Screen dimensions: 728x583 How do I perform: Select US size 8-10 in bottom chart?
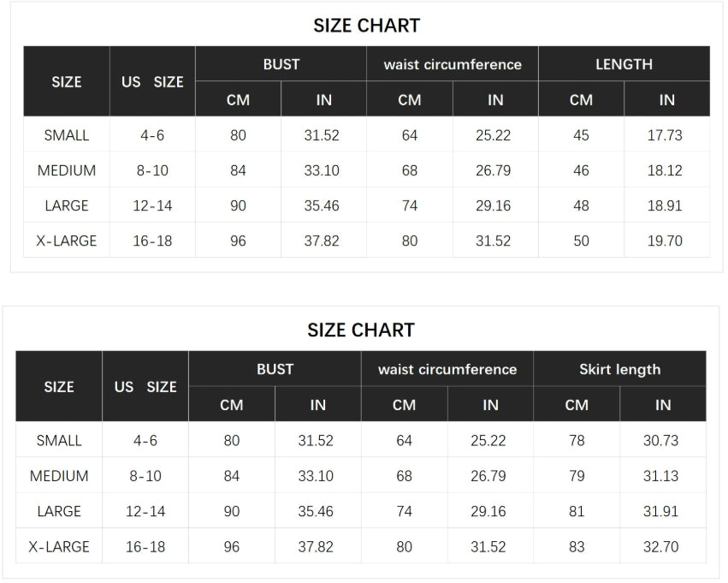[x=145, y=476]
